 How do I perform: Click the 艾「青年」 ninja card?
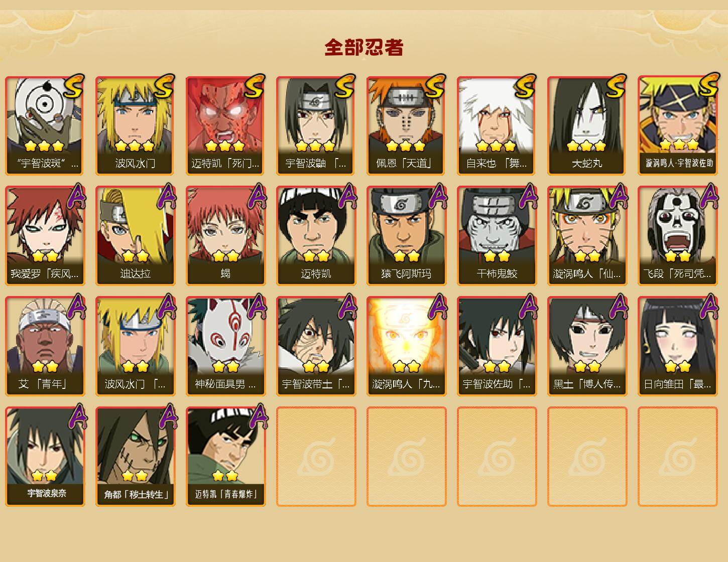pyautogui.click(x=45, y=346)
